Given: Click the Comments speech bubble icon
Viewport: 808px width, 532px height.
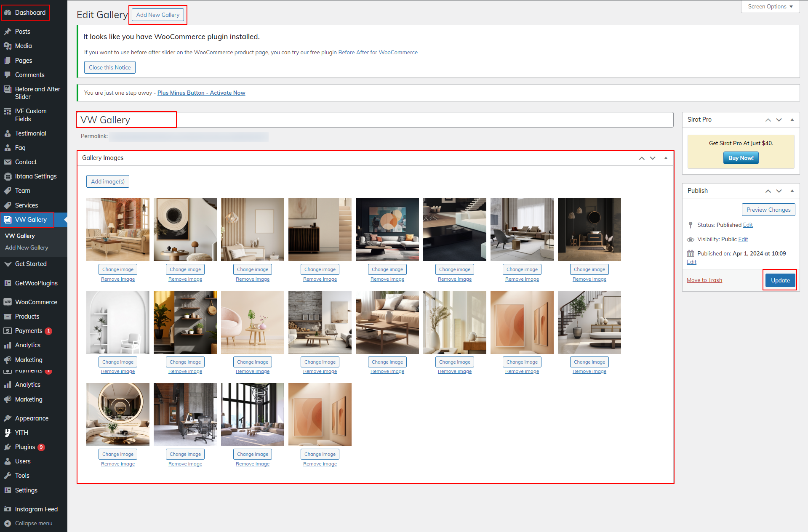Looking at the screenshot, I should click(x=8, y=75).
